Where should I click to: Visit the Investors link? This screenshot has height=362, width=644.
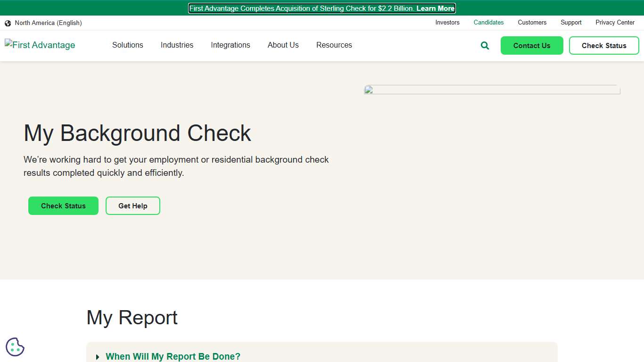pos(447,23)
